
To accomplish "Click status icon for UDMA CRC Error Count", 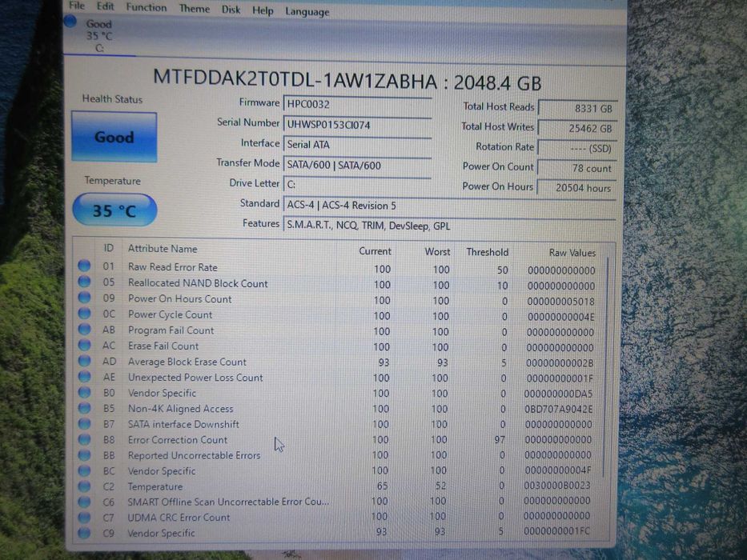I will pyautogui.click(x=84, y=517).
